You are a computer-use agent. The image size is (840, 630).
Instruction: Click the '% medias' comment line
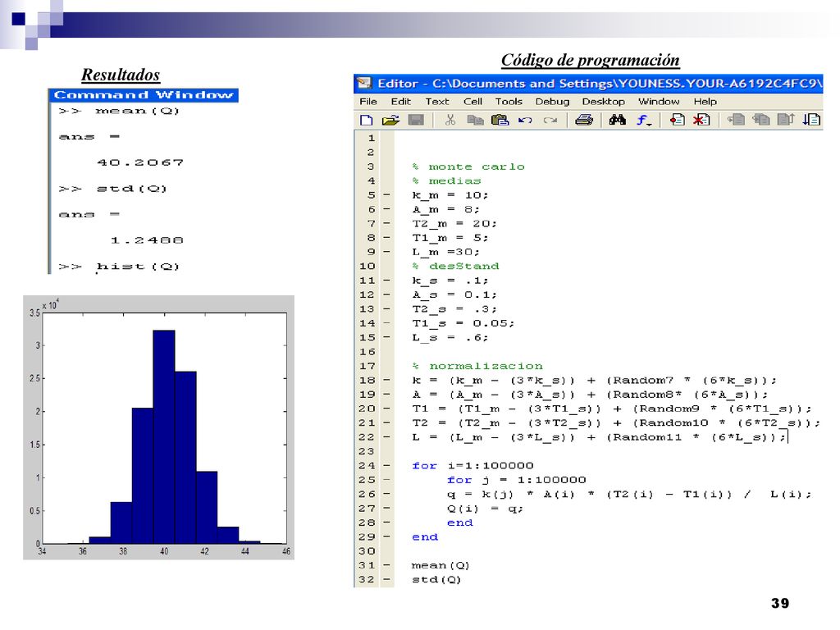[x=446, y=181]
